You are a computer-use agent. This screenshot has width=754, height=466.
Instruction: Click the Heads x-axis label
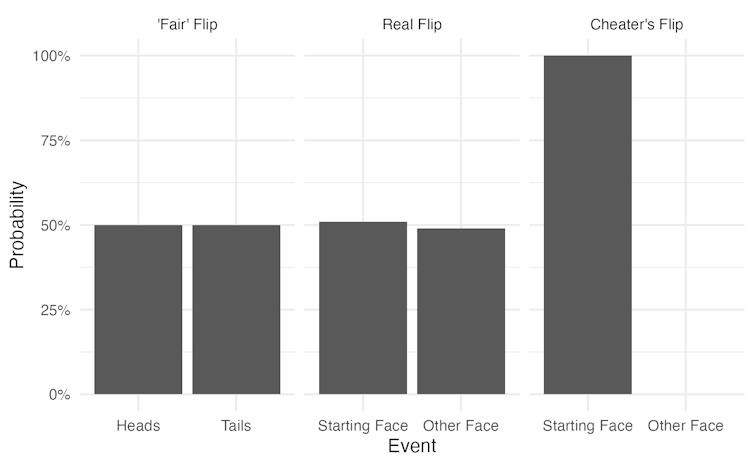pos(138,426)
